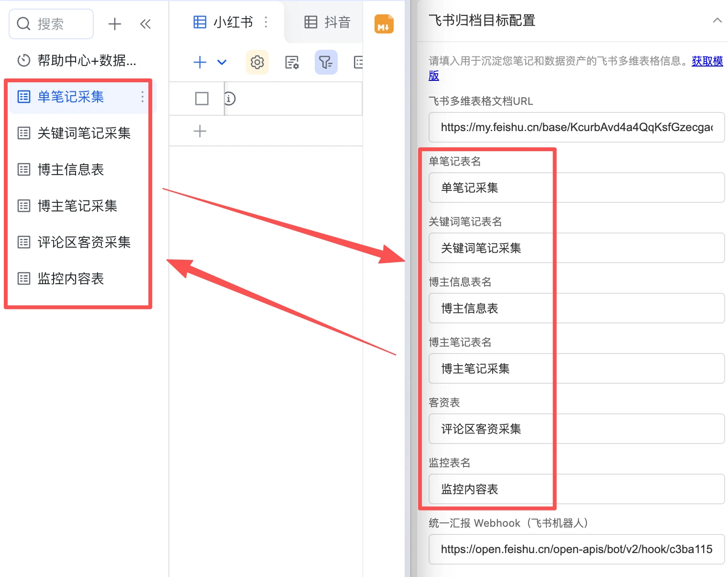This screenshot has width=728, height=577.
Task: Click the orange Markdown file icon
Action: point(384,24)
